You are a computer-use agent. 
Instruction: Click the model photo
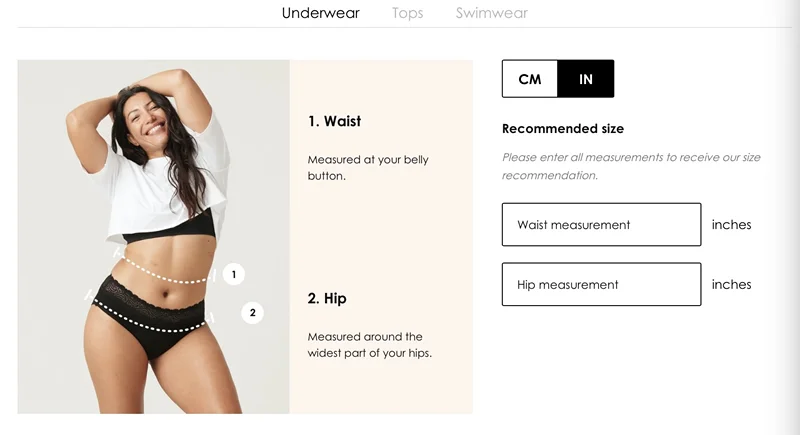tap(154, 237)
